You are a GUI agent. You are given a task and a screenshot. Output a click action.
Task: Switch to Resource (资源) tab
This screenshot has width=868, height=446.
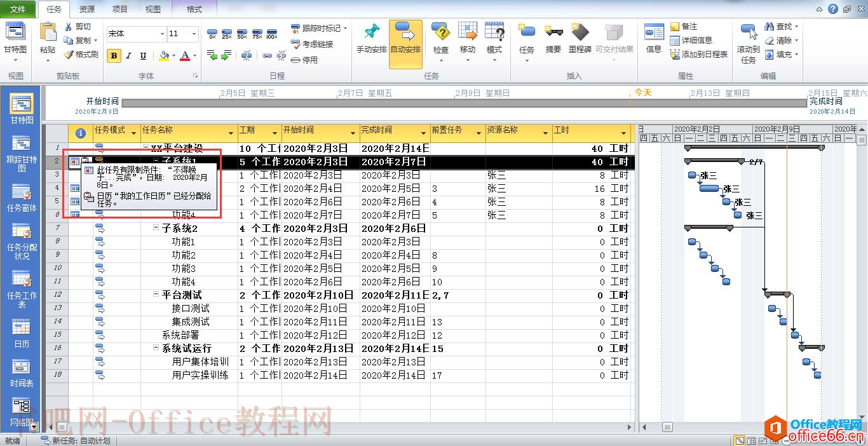pyautogui.click(x=87, y=9)
